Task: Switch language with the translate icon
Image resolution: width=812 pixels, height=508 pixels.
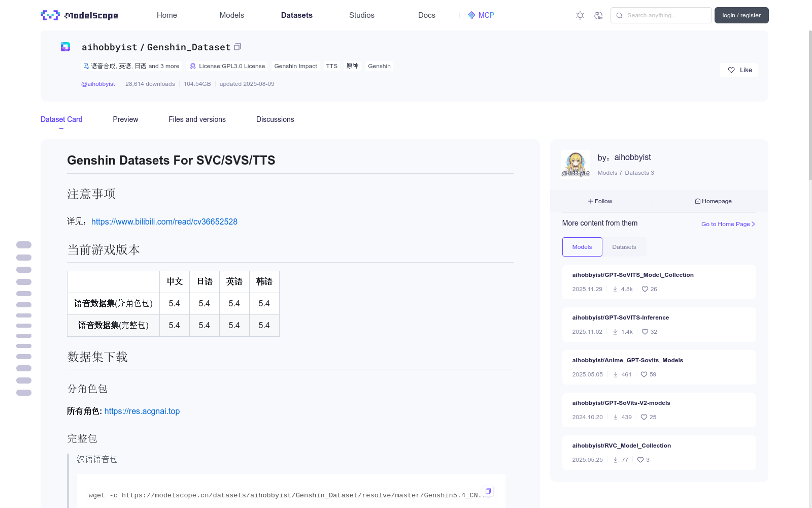Action: tap(598, 15)
